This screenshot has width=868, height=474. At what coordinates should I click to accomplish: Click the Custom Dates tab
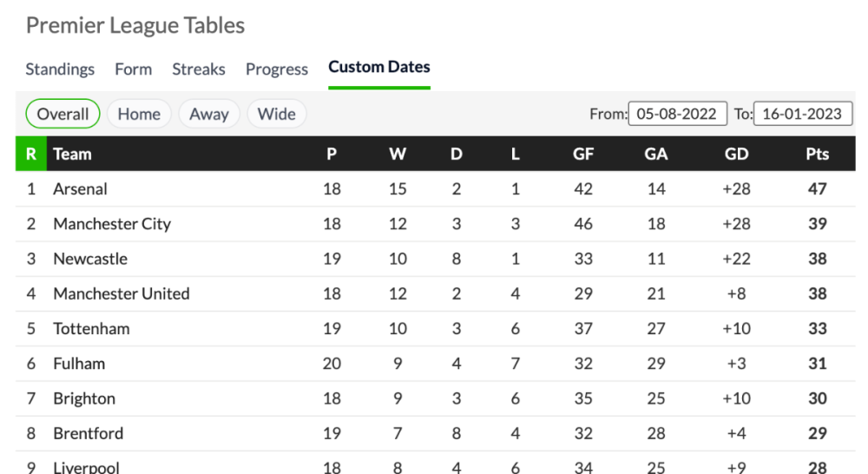378,67
